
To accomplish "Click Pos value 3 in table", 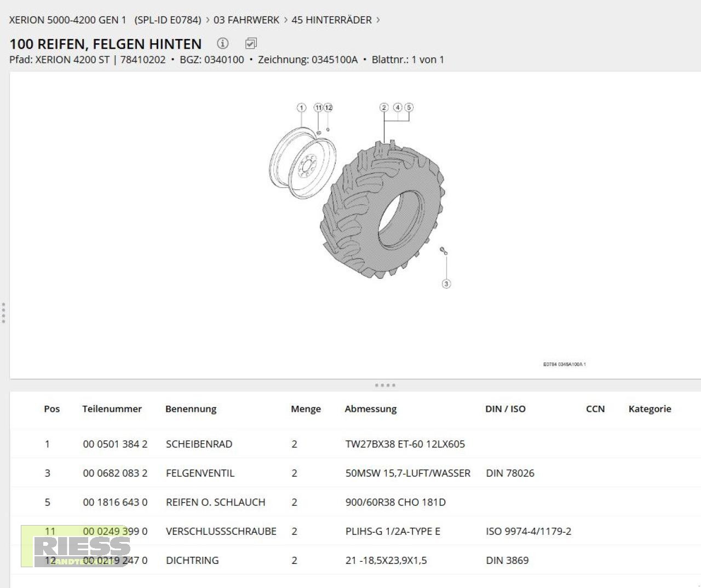I will coord(47,473).
